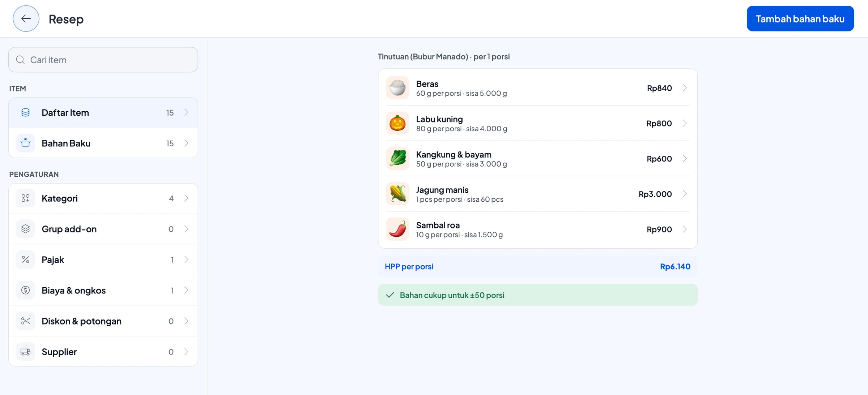Viewport: 868px width, 395px height.
Task: Click the checkmark in stock status banner
Action: [x=390, y=295]
